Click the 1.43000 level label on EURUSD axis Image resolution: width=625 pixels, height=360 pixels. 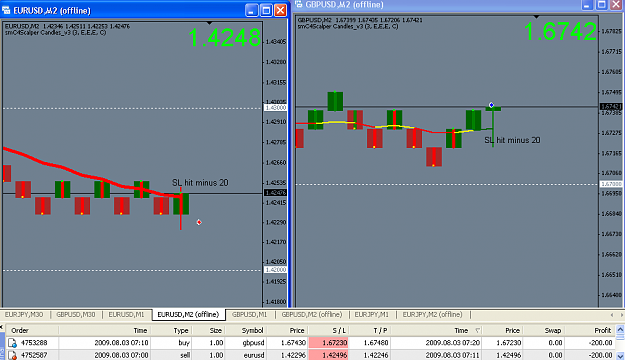coord(275,108)
